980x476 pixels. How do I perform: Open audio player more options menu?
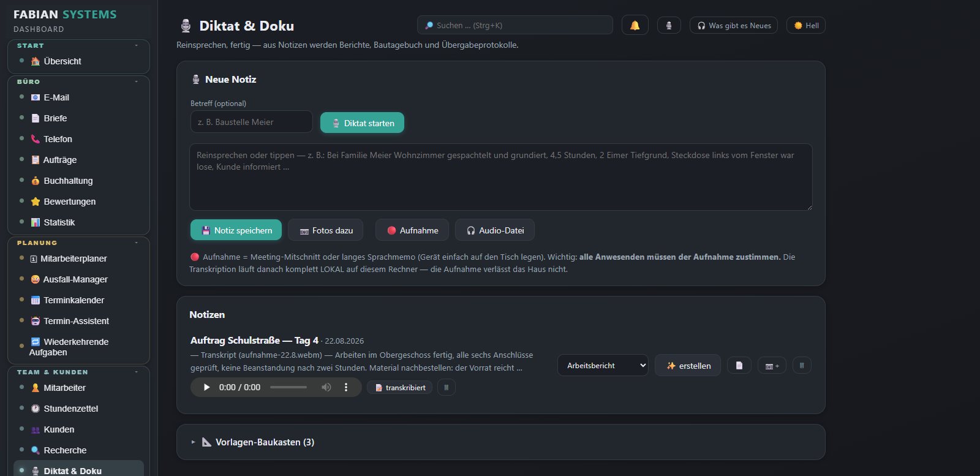coord(346,387)
